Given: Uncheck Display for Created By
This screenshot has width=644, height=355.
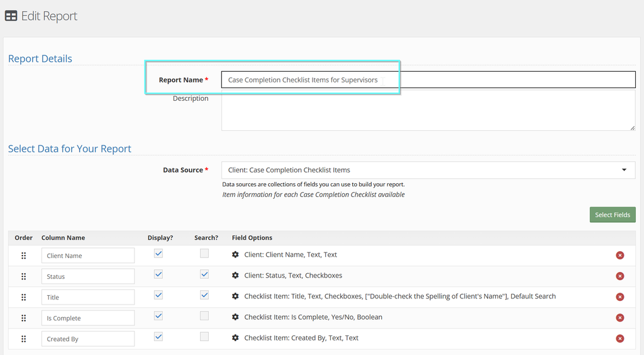Looking at the screenshot, I should coord(158,337).
